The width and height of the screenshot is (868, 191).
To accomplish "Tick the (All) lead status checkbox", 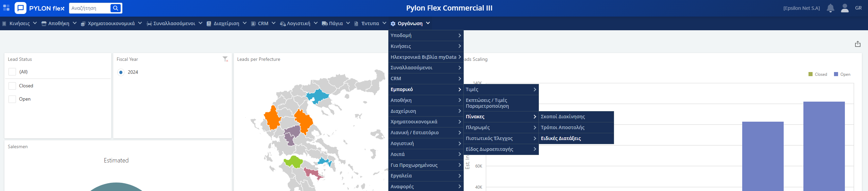I will pyautogui.click(x=12, y=72).
